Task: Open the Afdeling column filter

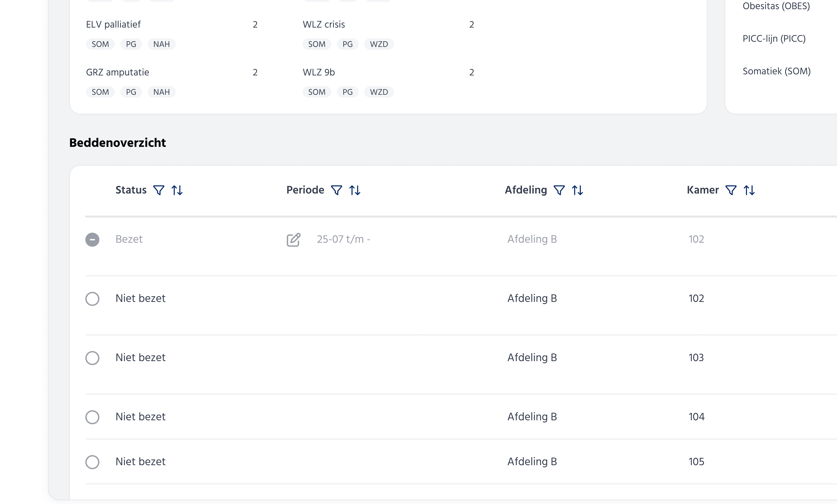Action: click(559, 190)
